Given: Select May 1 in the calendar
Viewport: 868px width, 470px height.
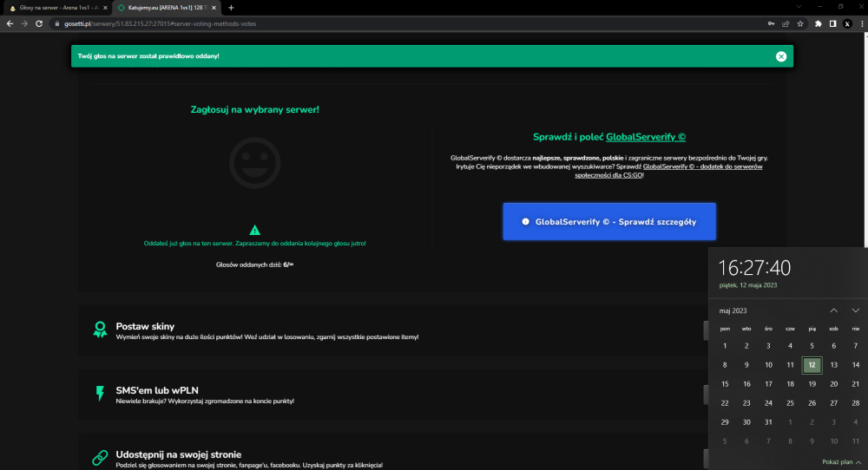Looking at the screenshot, I should coord(725,346).
